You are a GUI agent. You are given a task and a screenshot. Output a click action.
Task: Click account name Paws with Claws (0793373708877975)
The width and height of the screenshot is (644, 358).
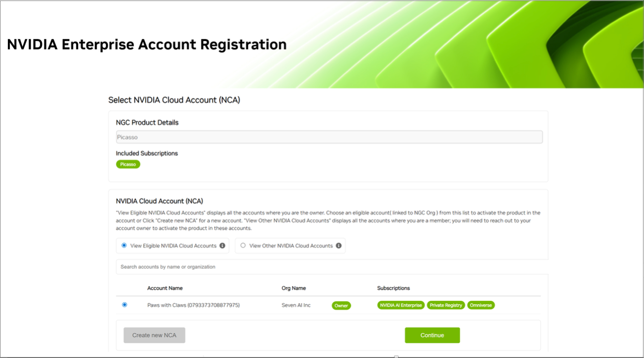194,305
